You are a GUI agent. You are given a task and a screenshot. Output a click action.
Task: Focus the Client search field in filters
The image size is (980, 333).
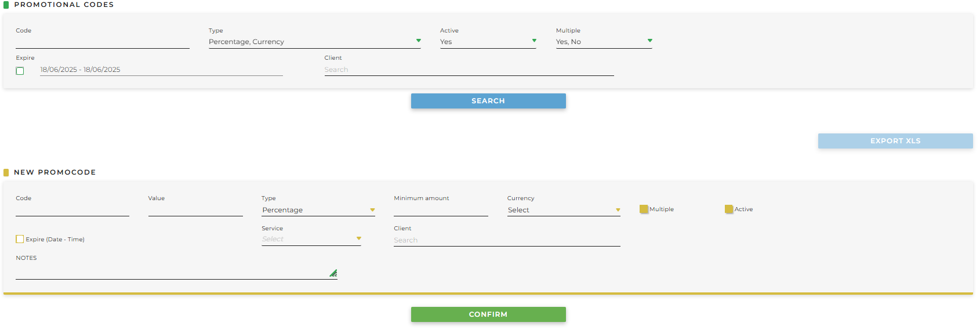[469, 70]
